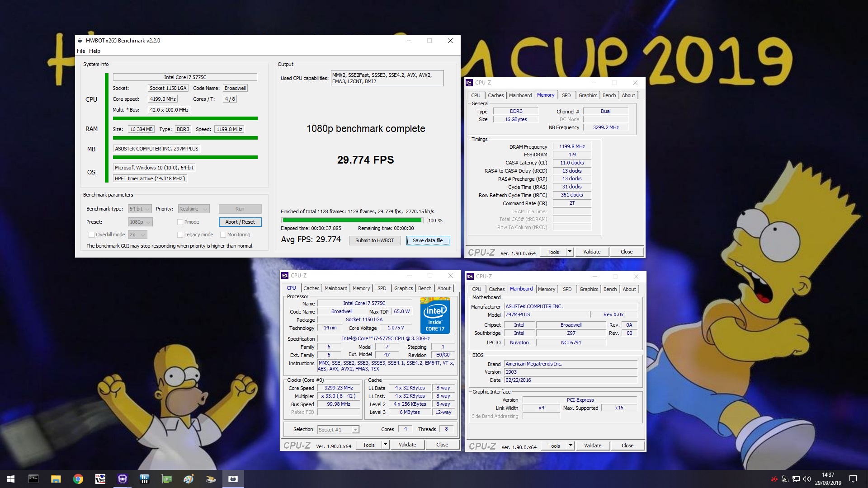Click the BIOS Version 2903 value
The height and width of the screenshot is (488, 868).
571,372
